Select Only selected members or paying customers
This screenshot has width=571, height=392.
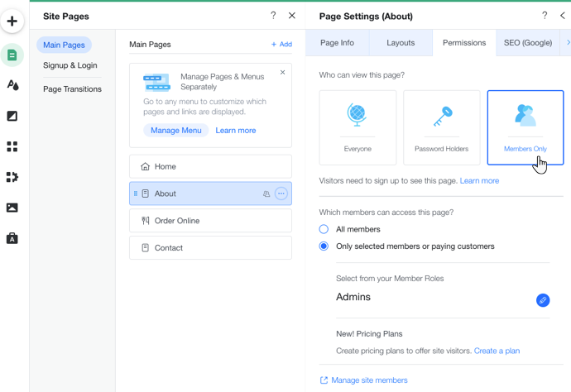(x=324, y=246)
